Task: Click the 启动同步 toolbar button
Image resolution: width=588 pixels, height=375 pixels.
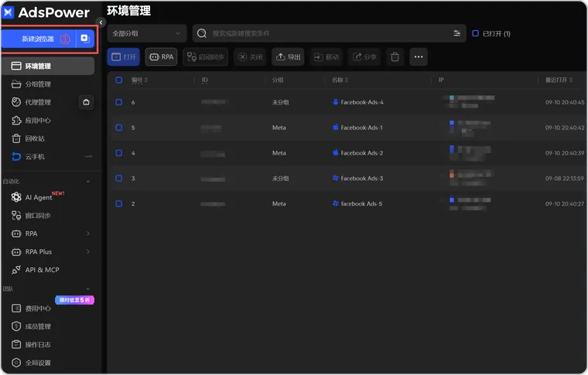Action: pyautogui.click(x=206, y=57)
